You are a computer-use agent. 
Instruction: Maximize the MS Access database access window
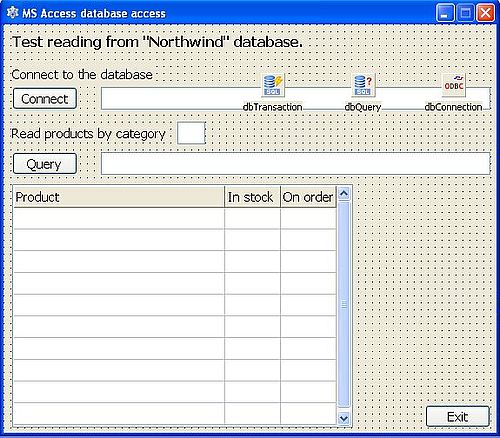click(x=465, y=13)
